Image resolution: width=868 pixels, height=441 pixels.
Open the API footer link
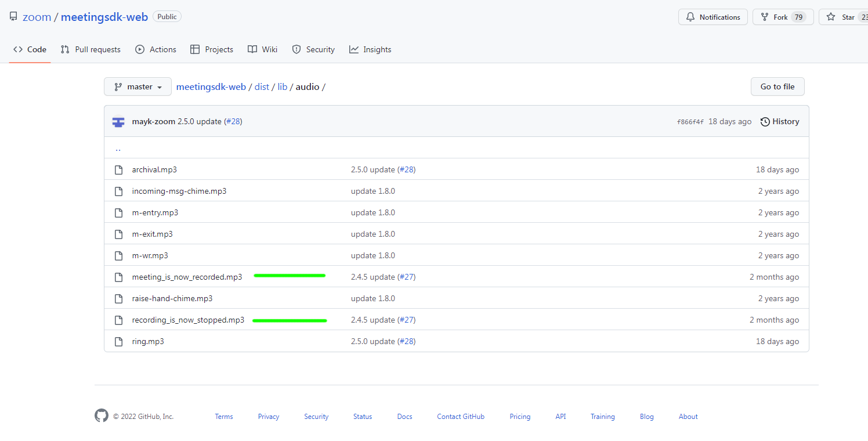[x=560, y=417]
